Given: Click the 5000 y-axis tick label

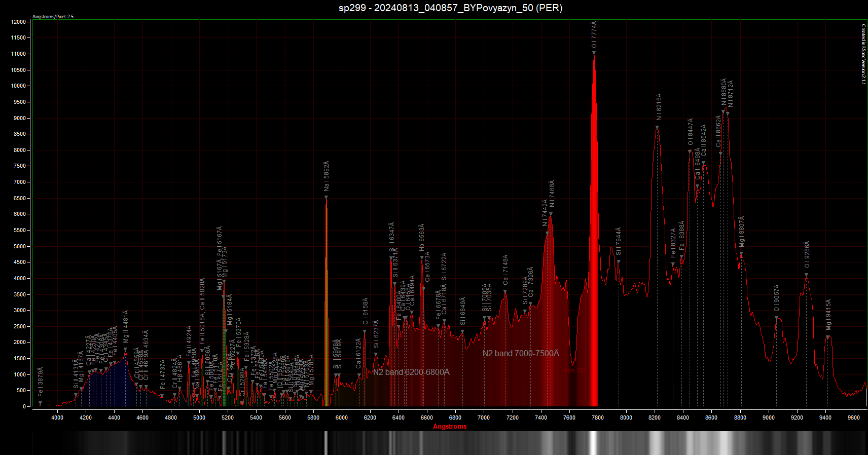Looking at the screenshot, I should [x=19, y=246].
